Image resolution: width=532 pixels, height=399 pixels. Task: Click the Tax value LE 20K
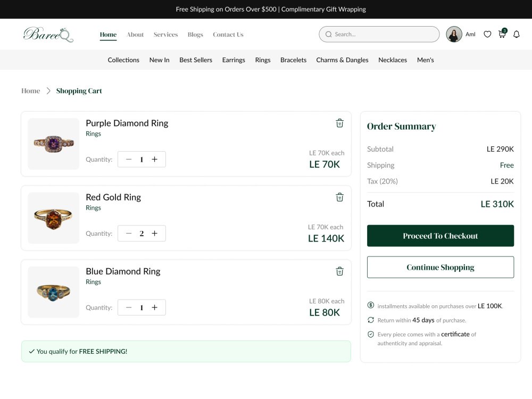click(x=502, y=181)
